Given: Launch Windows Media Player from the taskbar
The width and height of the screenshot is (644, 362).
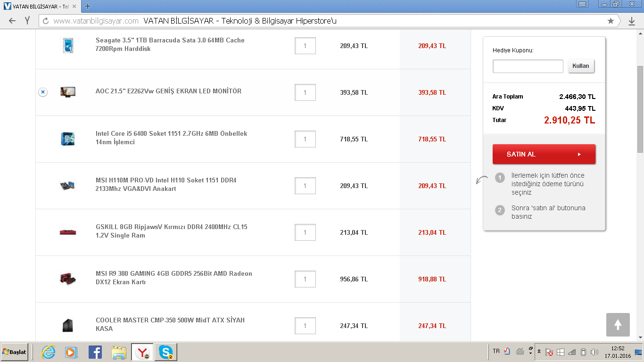Looking at the screenshot, I should click(x=71, y=352).
